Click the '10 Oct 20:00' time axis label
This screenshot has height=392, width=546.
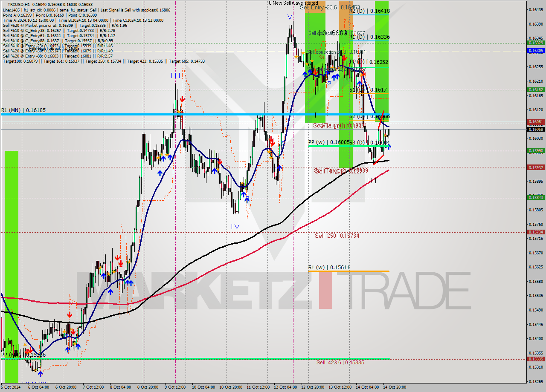(x=230, y=387)
